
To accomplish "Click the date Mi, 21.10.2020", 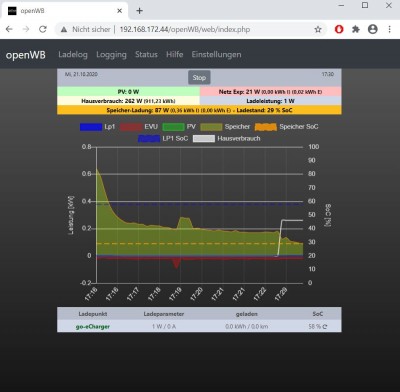I will tap(81, 74).
